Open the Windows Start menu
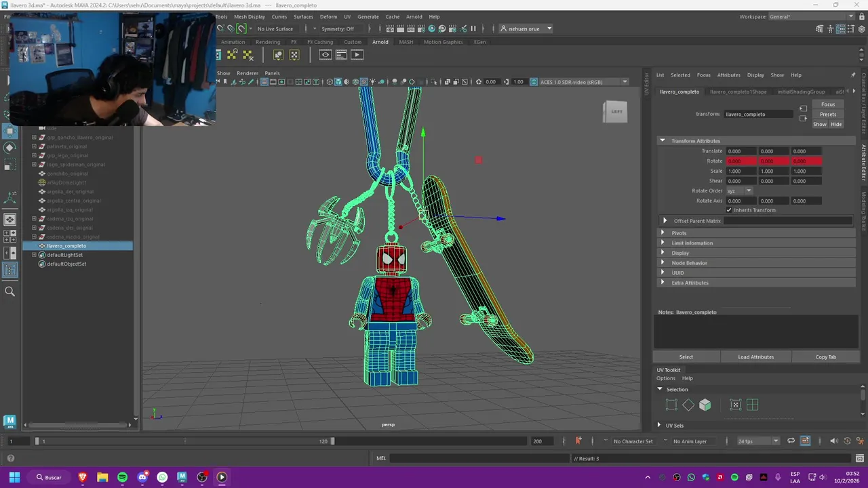868x488 pixels. tap(14, 477)
